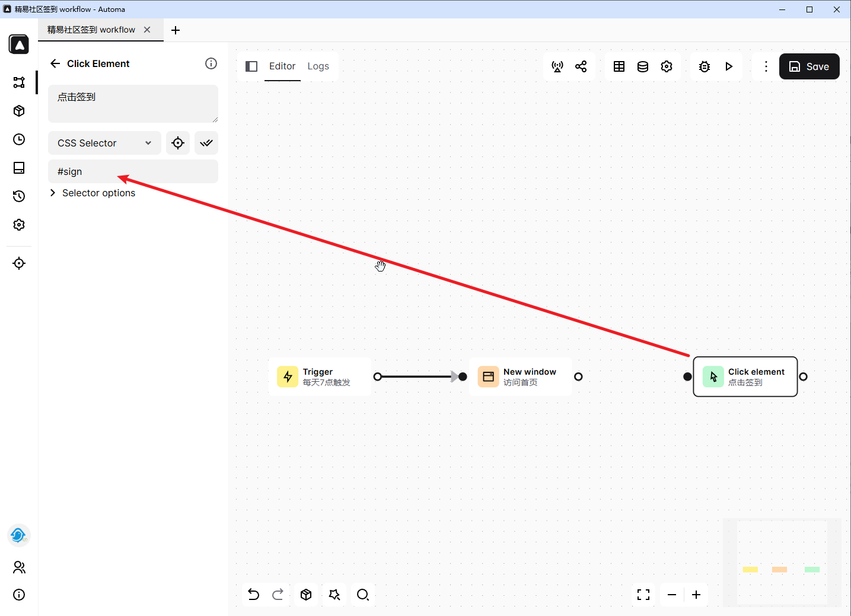
Task: Toggle fullscreen fit view of canvas
Action: (643, 595)
